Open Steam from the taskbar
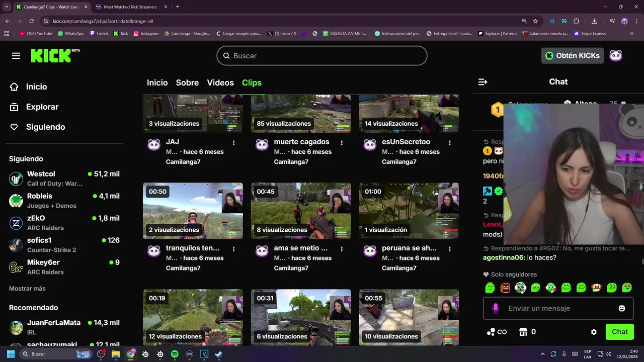This screenshot has width=644, height=362. click(x=219, y=354)
